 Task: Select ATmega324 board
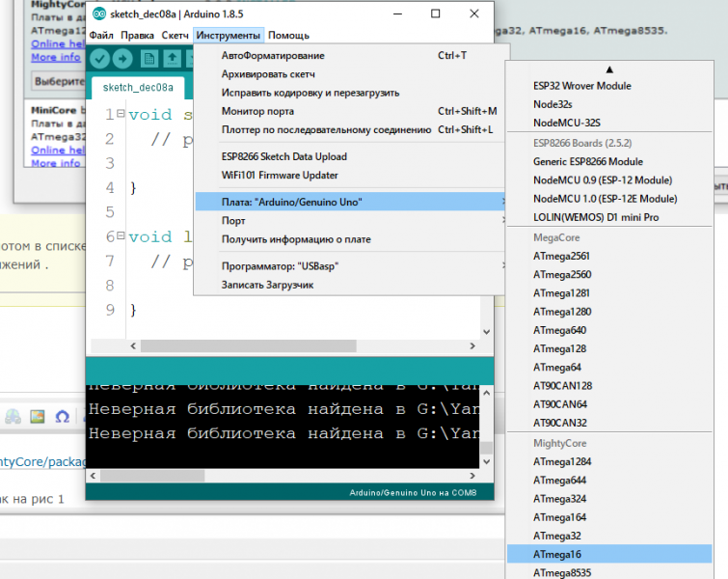pos(609,499)
